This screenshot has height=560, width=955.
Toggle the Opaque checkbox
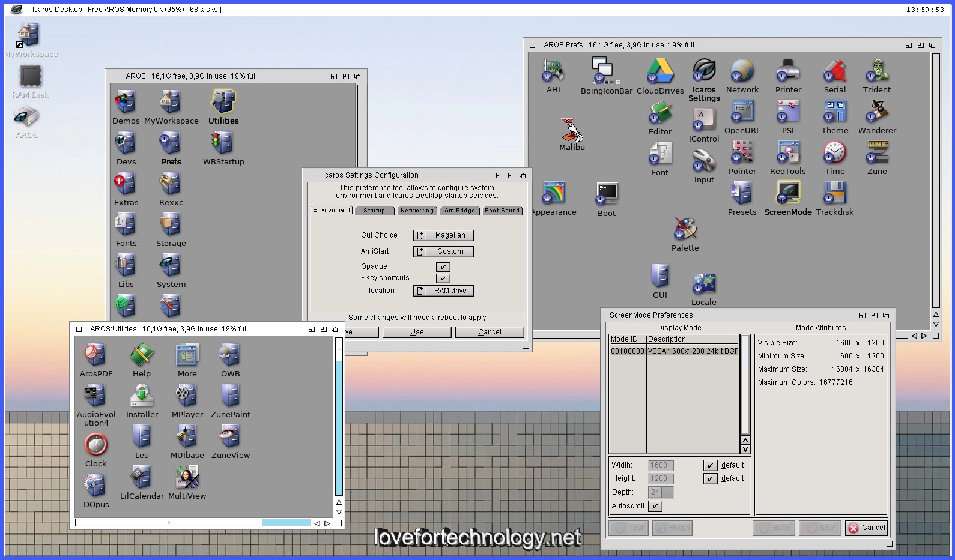pyautogui.click(x=443, y=267)
